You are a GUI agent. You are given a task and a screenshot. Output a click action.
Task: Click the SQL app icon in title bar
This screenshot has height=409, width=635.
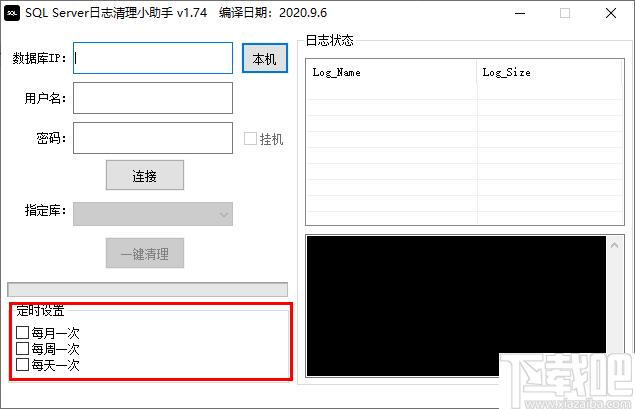pos(12,13)
